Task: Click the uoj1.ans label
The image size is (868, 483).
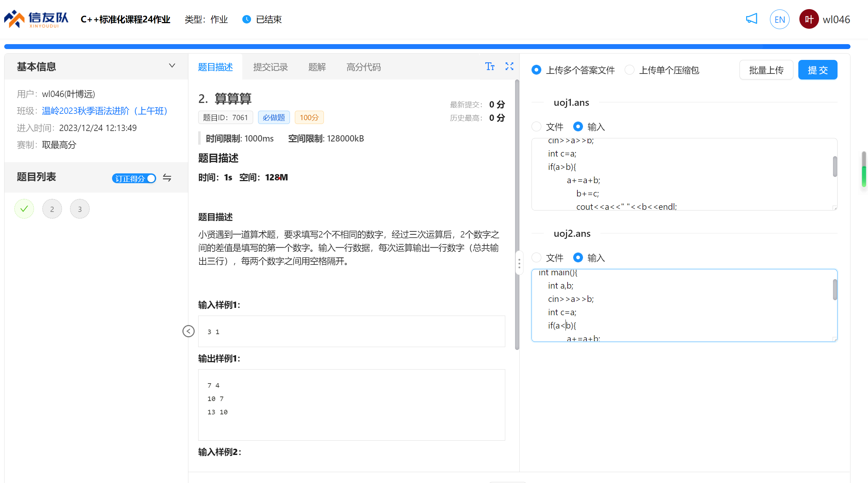Action: click(571, 102)
